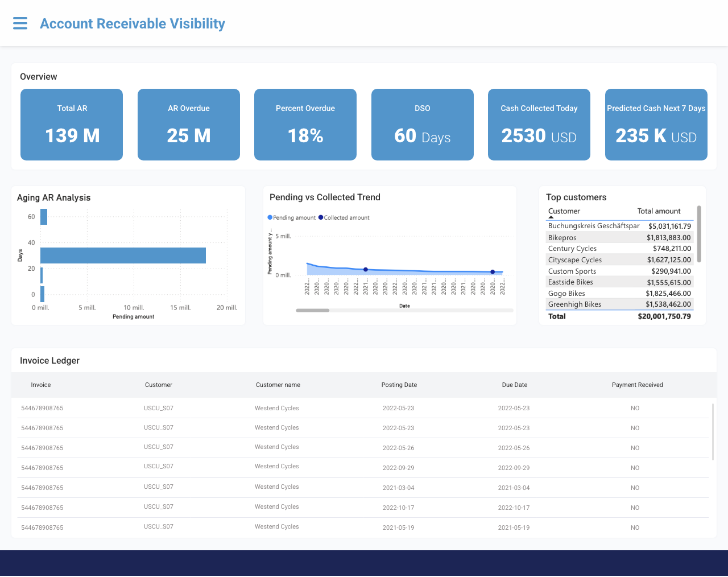Click the trend chart horizontal scrollbar thumb
Viewport: 728px width, 577px height.
[312, 311]
